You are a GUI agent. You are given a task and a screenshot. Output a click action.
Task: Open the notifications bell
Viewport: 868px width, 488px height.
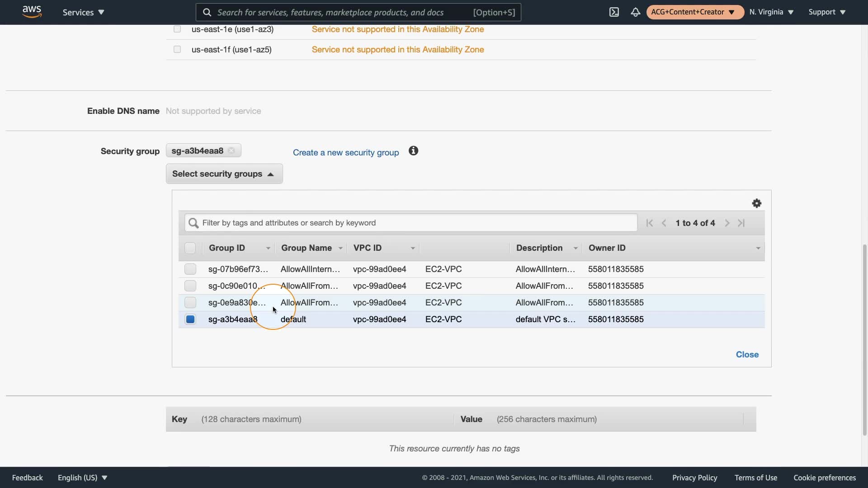pyautogui.click(x=635, y=12)
